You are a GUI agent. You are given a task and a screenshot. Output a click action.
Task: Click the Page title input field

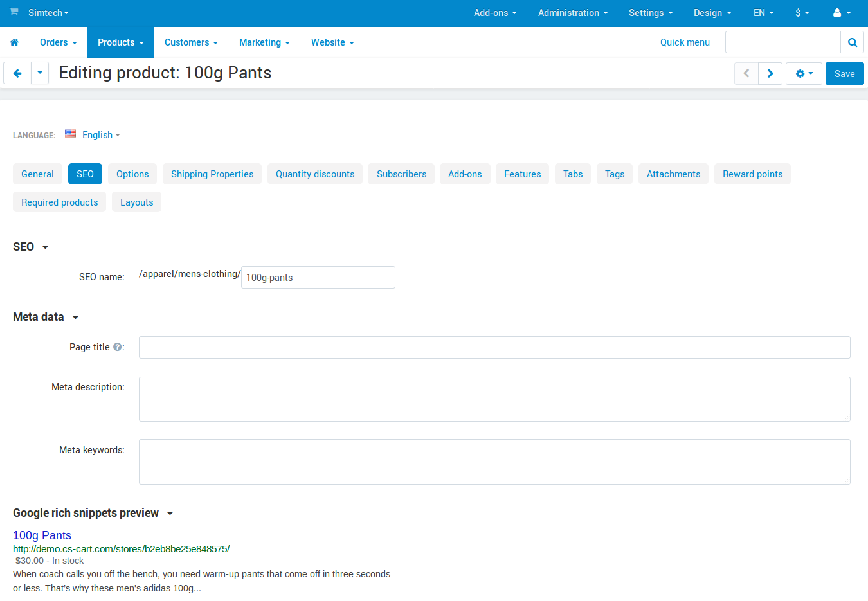click(x=494, y=347)
